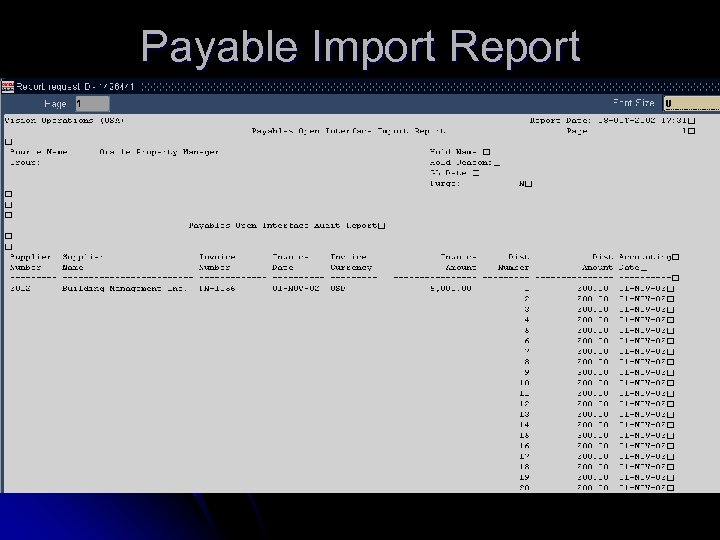
Task: Click the 'Hold Reason' label
Action: pyautogui.click(x=461, y=163)
